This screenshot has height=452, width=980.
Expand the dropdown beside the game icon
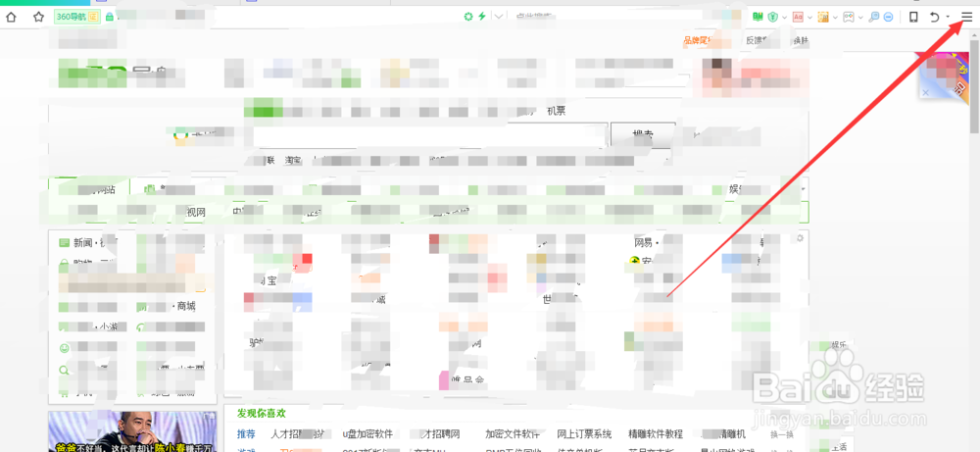[x=860, y=18]
